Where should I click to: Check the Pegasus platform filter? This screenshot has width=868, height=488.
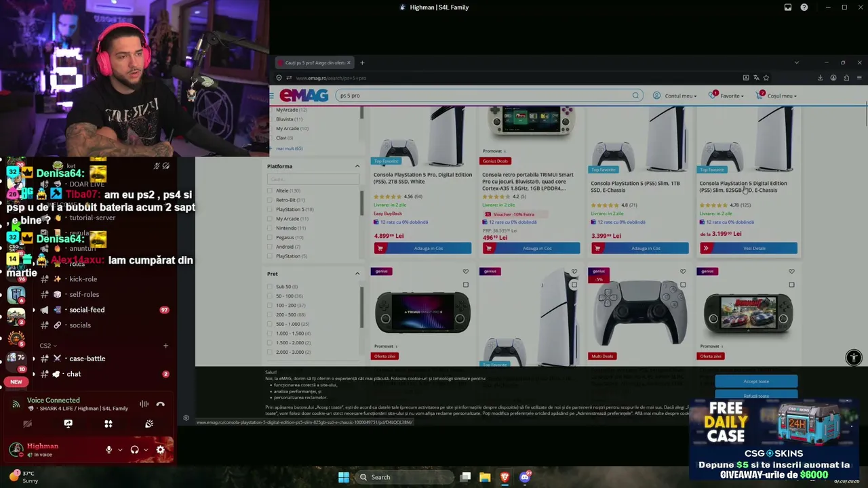point(270,237)
